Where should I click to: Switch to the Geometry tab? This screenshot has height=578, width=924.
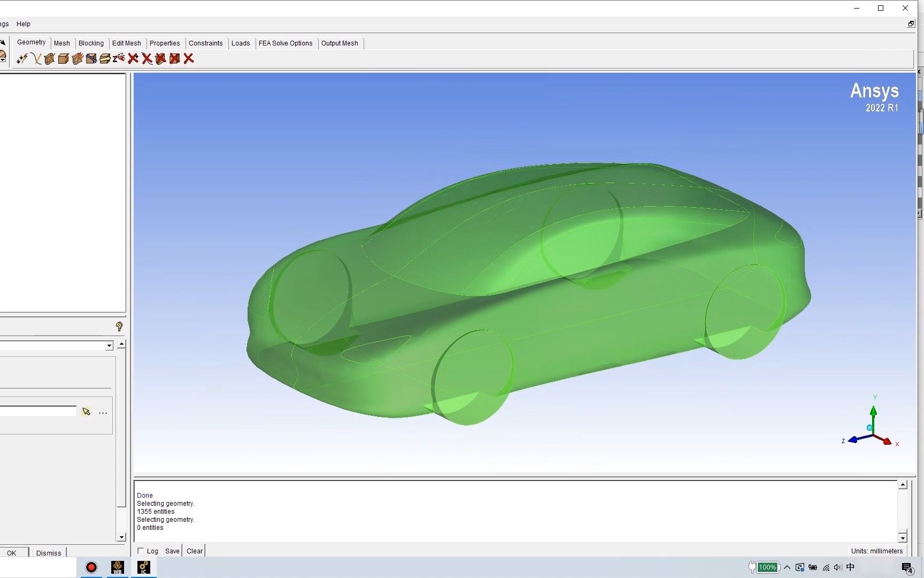pyautogui.click(x=32, y=42)
